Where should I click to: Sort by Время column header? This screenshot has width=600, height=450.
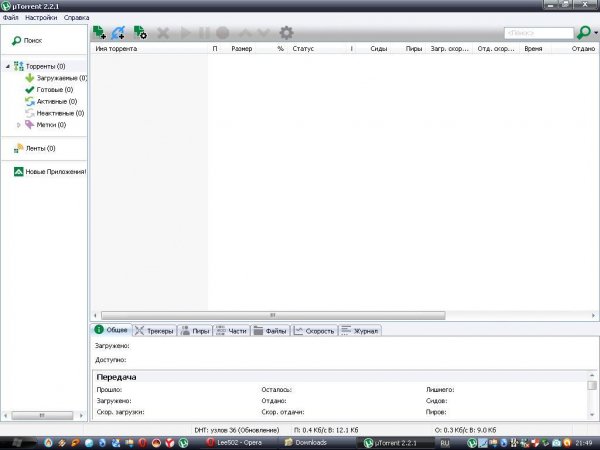533,49
